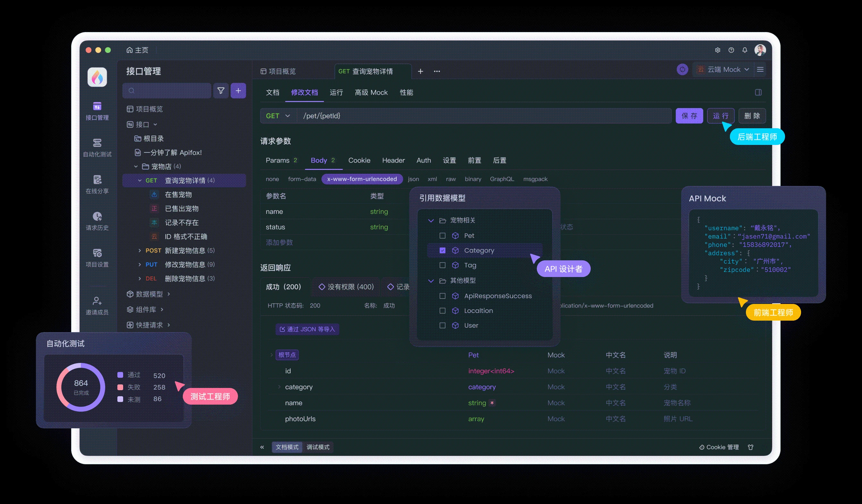Click the Apifox logo icon
This screenshot has height=504, width=862.
[x=97, y=77]
